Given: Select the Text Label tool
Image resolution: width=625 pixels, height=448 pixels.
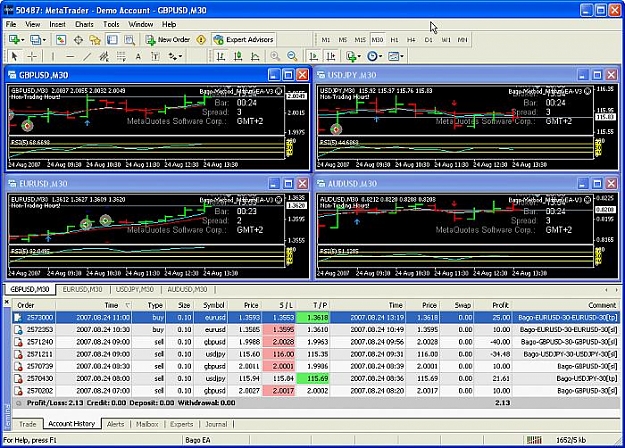Looking at the screenshot, I should tap(155, 56).
